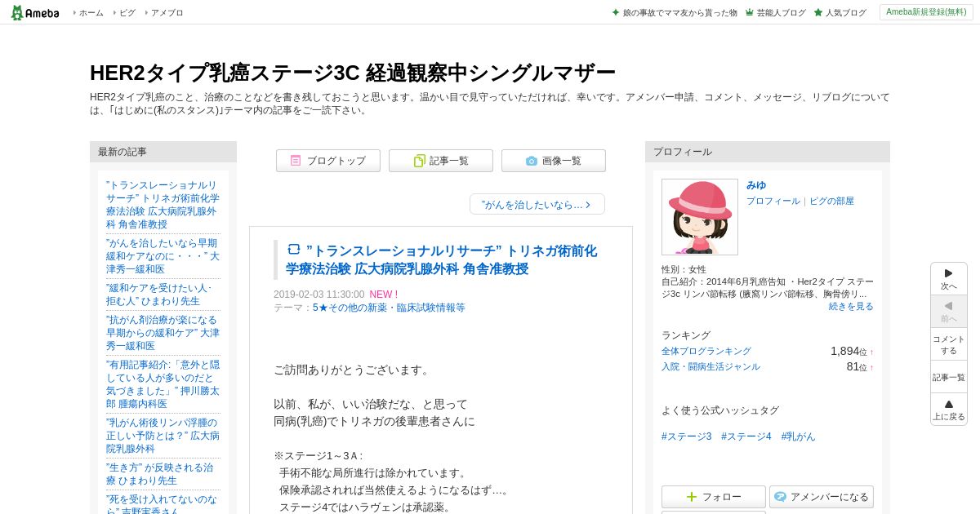Click the floating コメントする button
980x514 pixels.
pyautogui.click(x=949, y=344)
